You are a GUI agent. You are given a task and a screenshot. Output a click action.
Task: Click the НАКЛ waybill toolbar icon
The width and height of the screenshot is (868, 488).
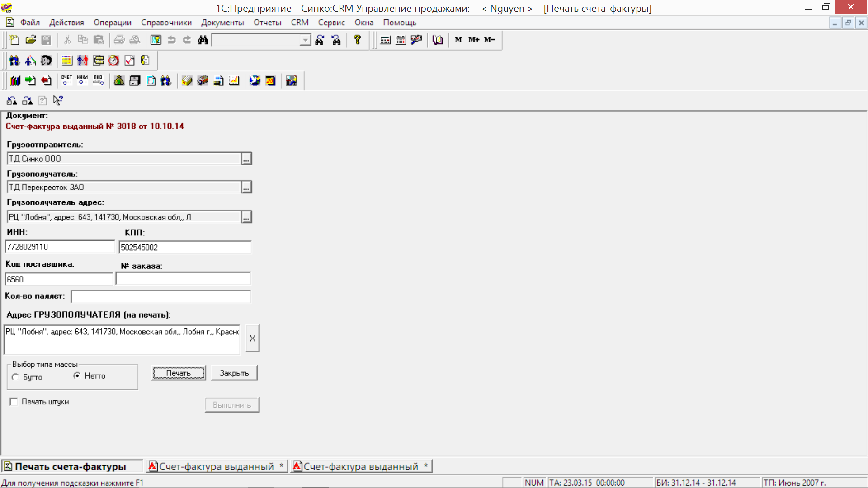tap(82, 80)
